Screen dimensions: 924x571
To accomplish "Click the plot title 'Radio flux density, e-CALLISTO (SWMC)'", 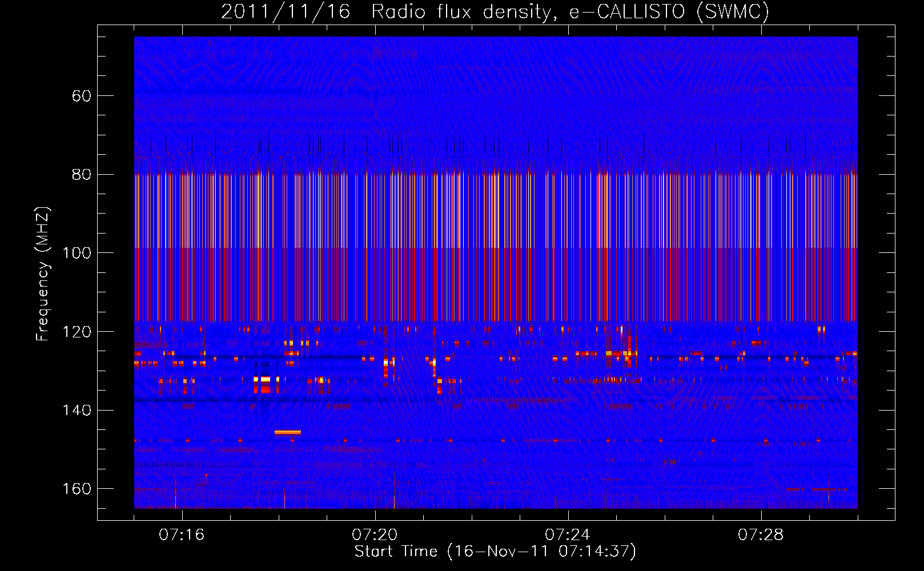I will (570, 11).
